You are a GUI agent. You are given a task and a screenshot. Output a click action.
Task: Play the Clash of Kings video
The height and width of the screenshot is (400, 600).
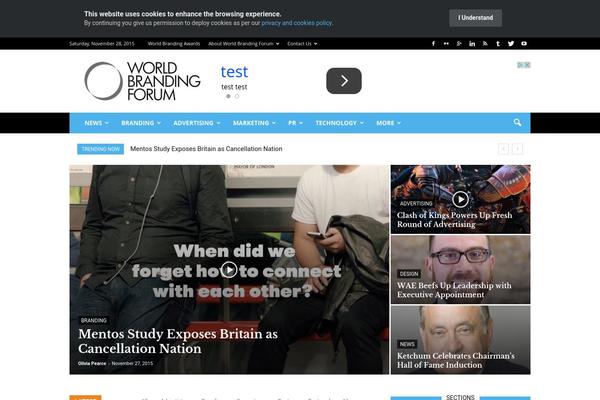(460, 199)
